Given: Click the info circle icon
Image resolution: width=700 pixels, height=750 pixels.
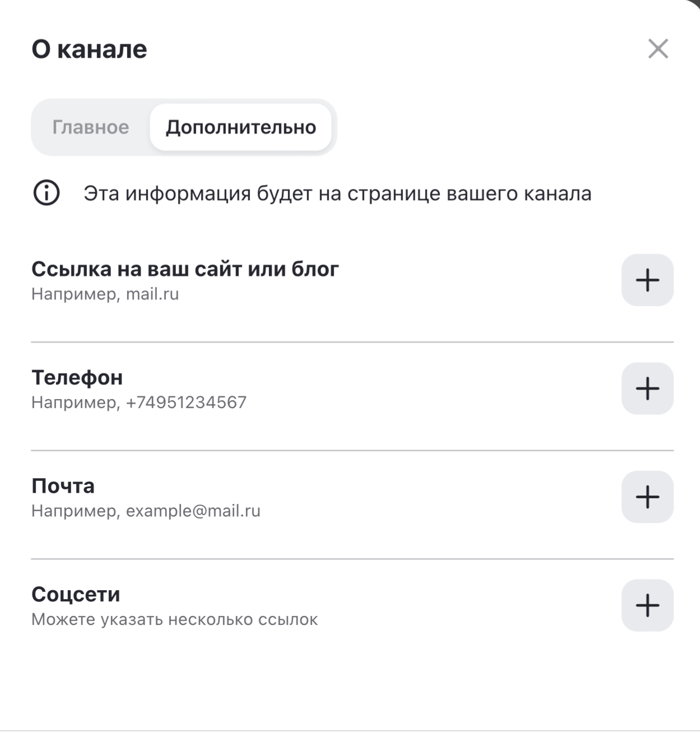Looking at the screenshot, I should (x=47, y=193).
